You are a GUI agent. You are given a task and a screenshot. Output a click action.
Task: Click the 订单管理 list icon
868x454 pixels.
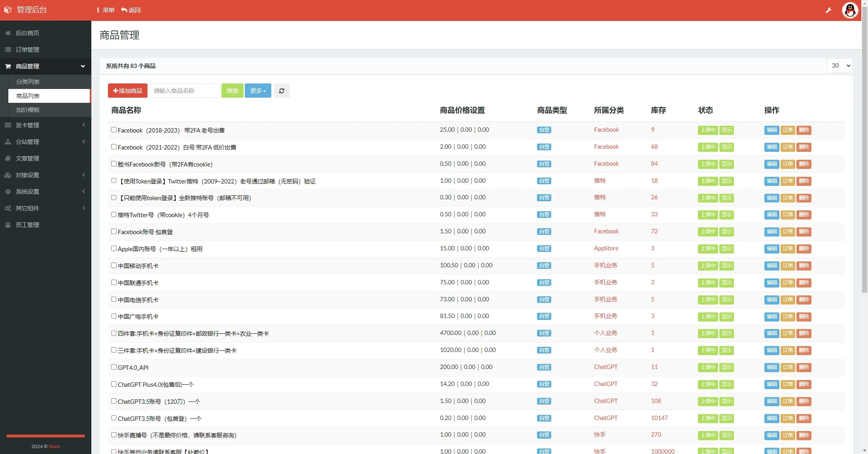coord(8,50)
